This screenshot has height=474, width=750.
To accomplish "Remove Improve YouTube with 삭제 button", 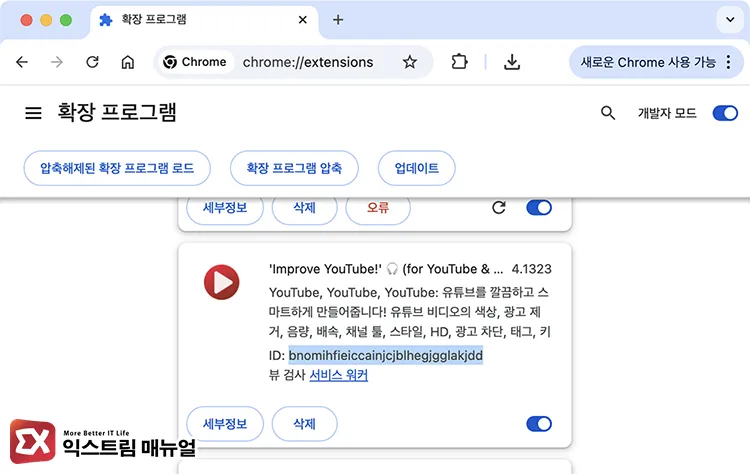I will point(305,424).
